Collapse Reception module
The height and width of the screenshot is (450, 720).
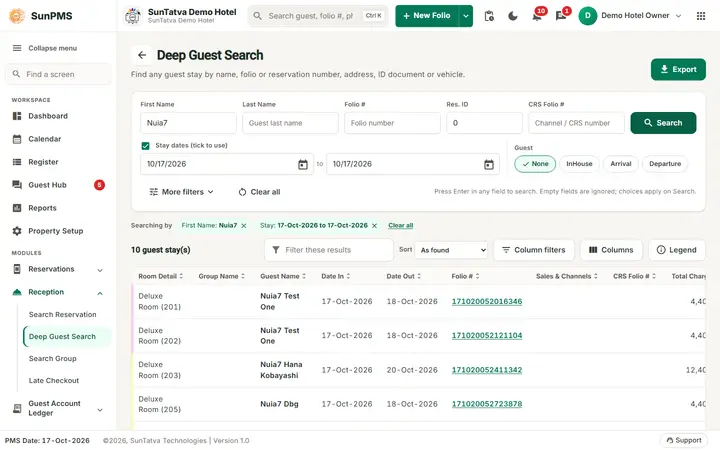pos(58,292)
